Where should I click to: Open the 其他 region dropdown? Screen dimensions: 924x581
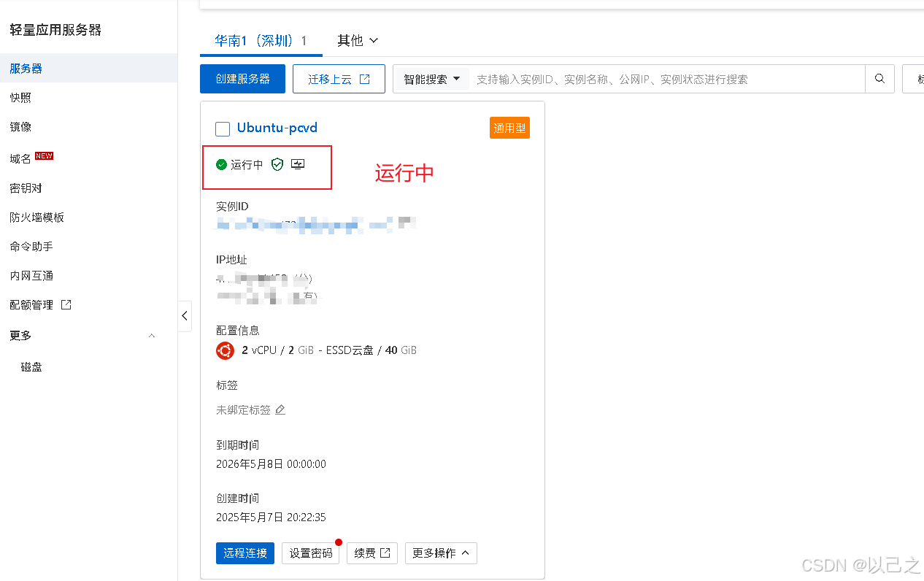pyautogui.click(x=358, y=41)
